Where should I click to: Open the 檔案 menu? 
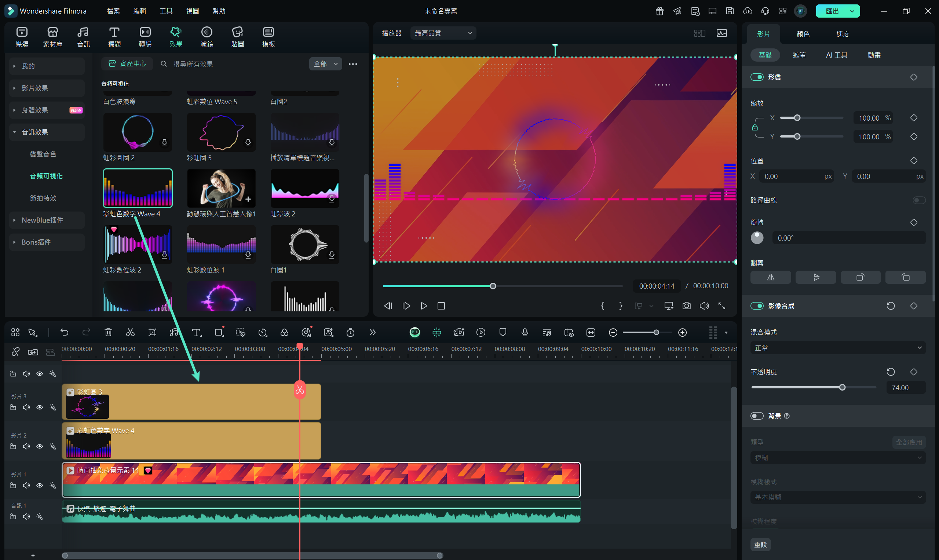113,11
